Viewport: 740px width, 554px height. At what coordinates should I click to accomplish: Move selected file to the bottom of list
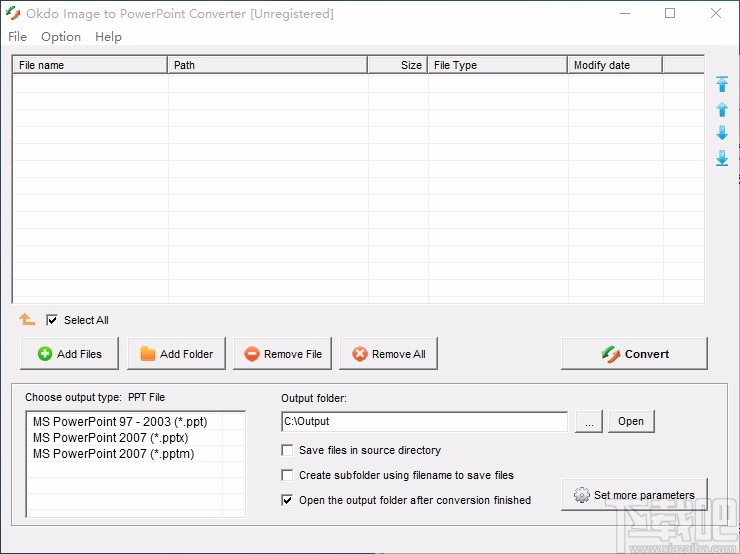[x=722, y=158]
